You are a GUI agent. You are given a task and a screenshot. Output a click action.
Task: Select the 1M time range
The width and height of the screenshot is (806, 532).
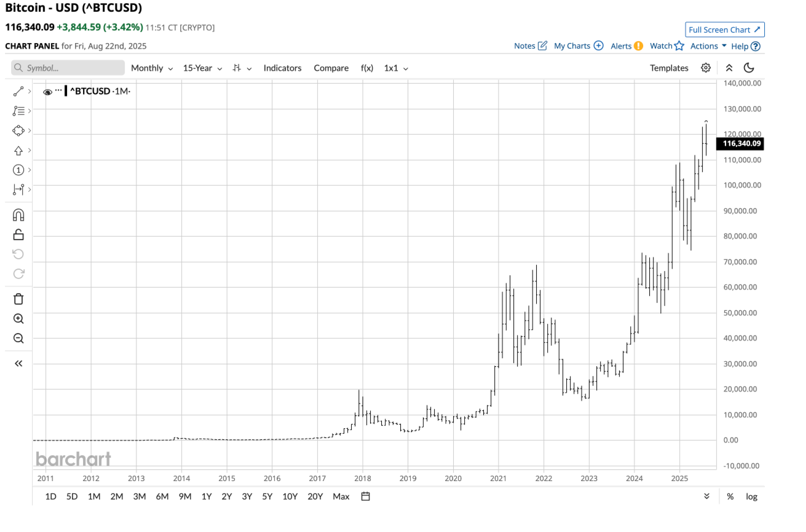[94, 496]
